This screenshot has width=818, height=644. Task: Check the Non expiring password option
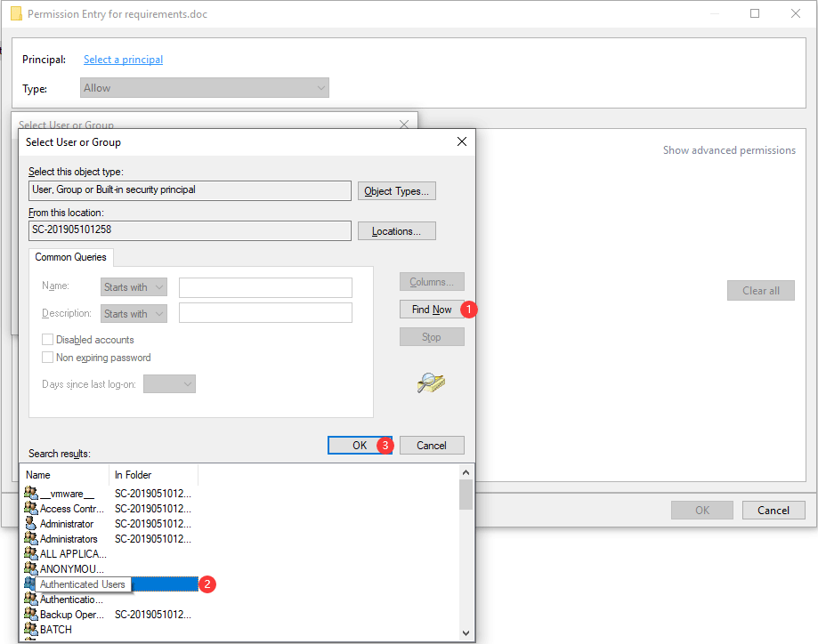[x=48, y=357]
